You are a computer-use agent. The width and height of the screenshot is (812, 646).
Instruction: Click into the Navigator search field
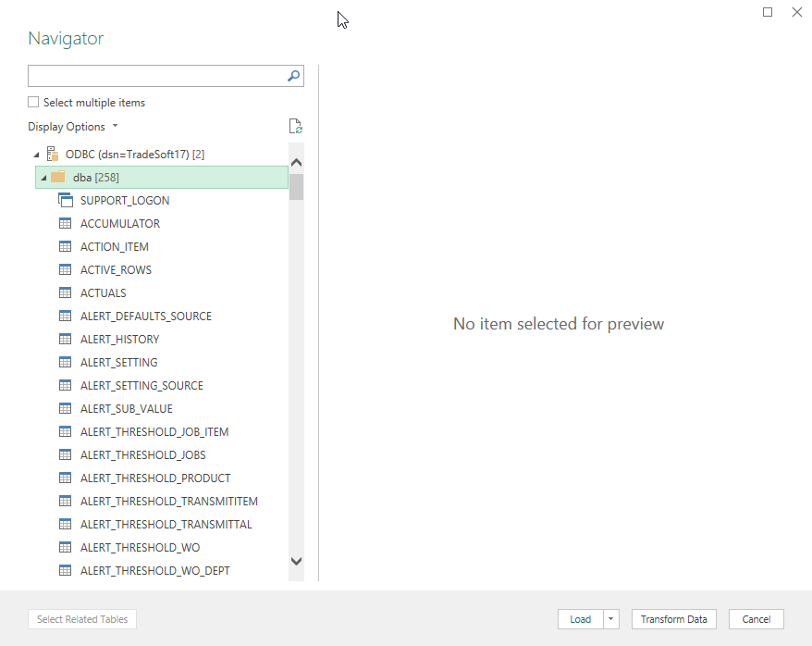[x=155, y=76]
